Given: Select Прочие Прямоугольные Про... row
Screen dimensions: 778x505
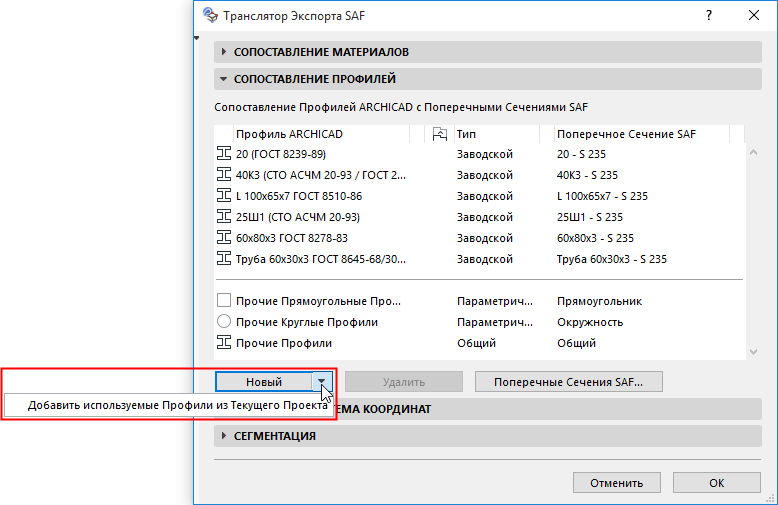Looking at the screenshot, I should coord(480,301).
